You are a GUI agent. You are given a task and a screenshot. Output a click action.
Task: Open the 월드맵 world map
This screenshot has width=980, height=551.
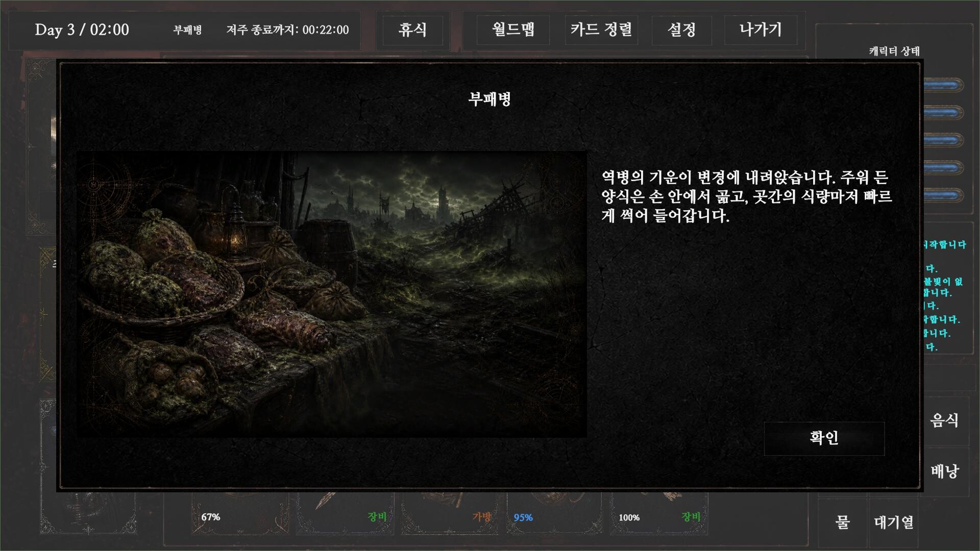513,30
